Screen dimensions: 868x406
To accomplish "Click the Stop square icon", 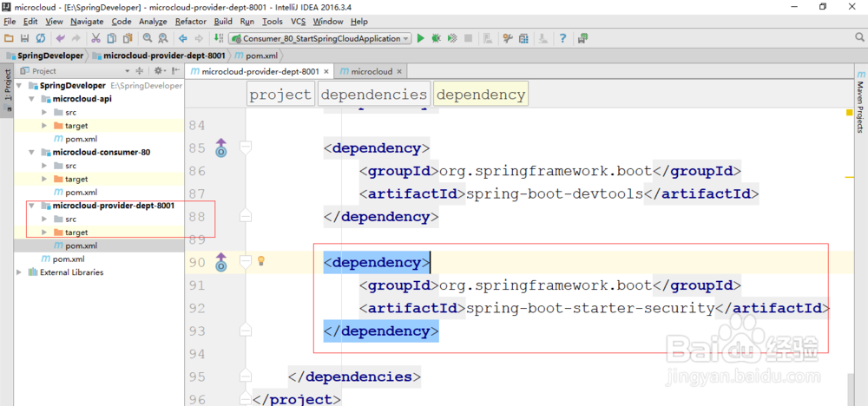I will tap(469, 38).
